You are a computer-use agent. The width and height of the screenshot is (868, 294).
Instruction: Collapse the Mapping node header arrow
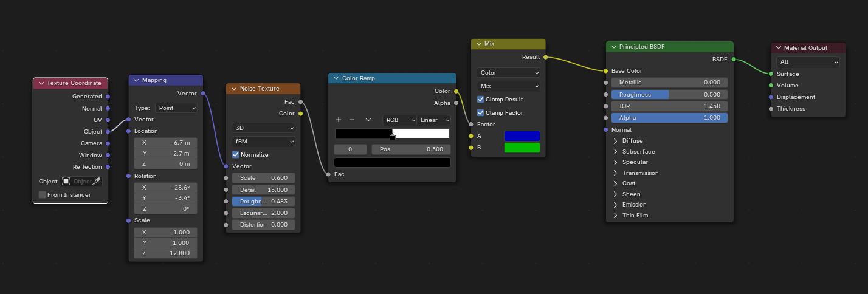(136, 80)
